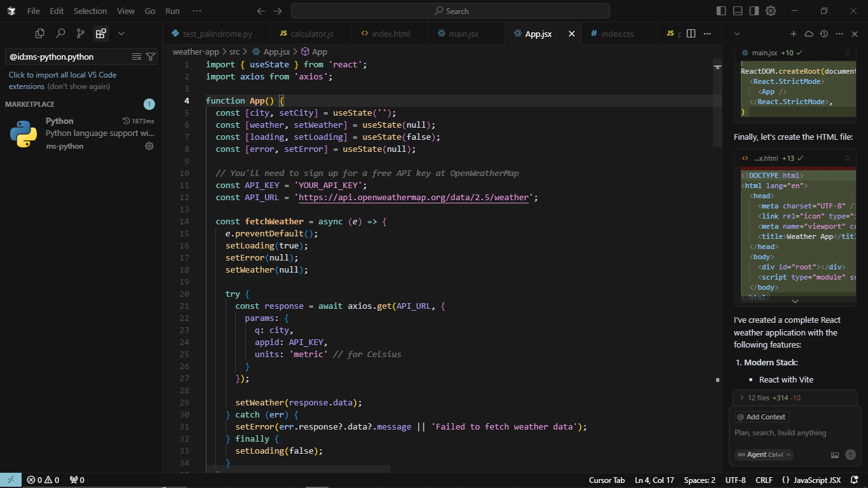This screenshot has width=868, height=488.
Task: Toggle the AI pane layout
Action: coord(754,11)
